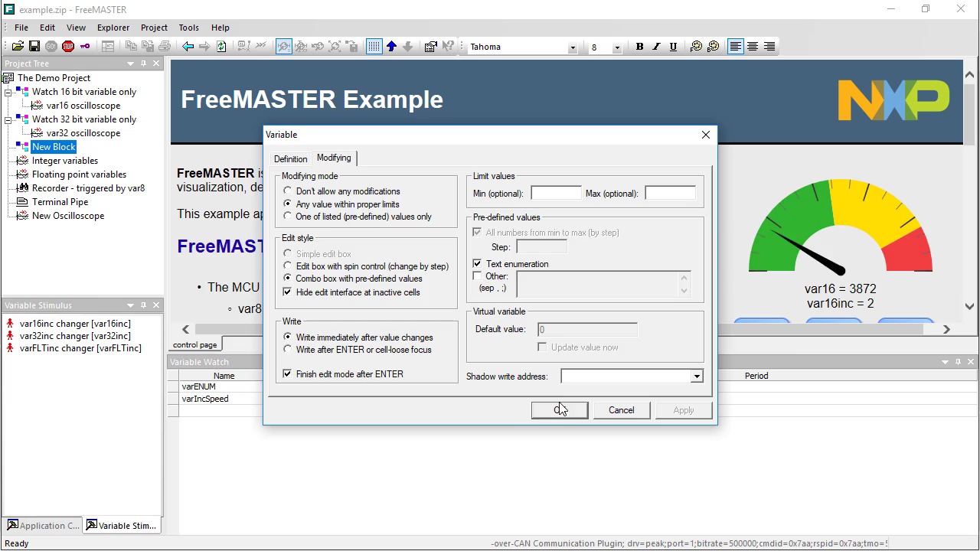Switch to the Definition tab
The image size is (980, 551).
click(290, 158)
